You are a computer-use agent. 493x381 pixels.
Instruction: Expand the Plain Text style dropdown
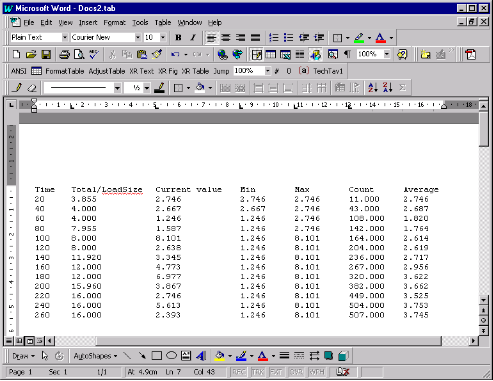65,37
